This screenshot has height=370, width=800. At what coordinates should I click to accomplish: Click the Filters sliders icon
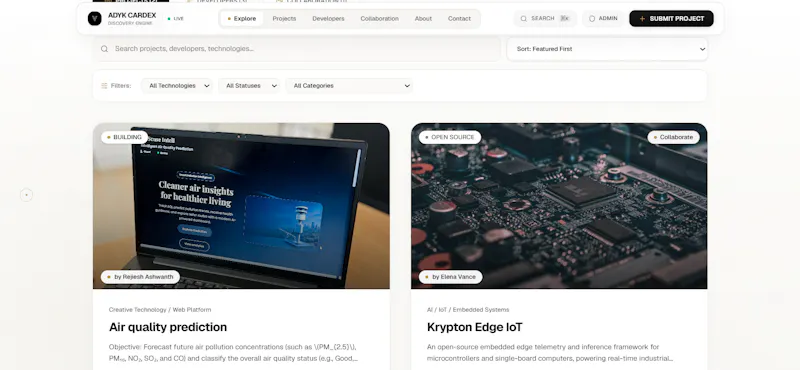(x=104, y=86)
